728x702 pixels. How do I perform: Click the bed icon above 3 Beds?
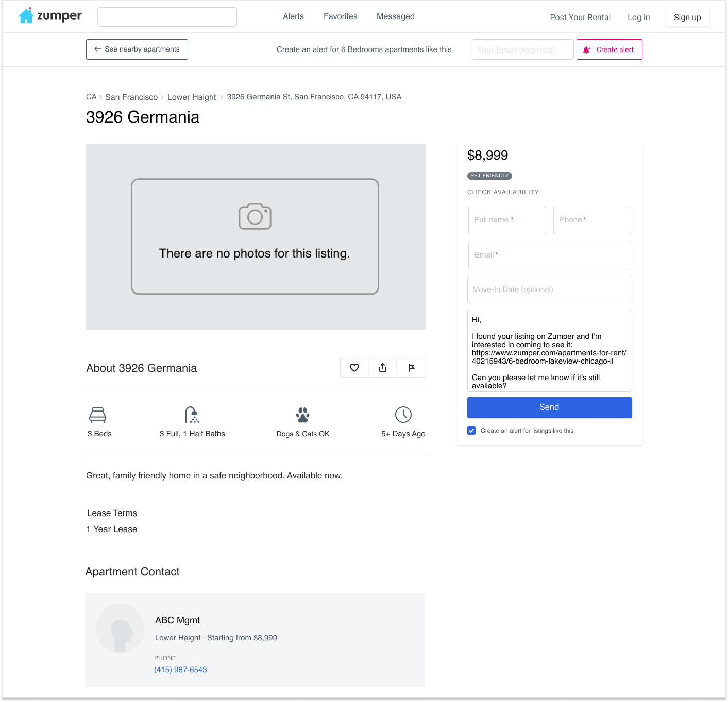click(x=98, y=415)
